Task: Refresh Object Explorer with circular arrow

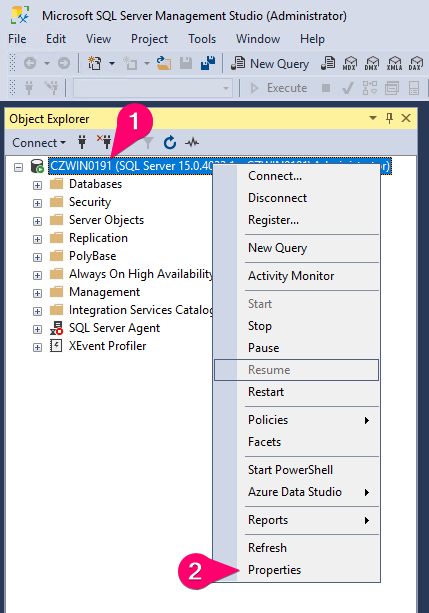Action: tap(170, 142)
